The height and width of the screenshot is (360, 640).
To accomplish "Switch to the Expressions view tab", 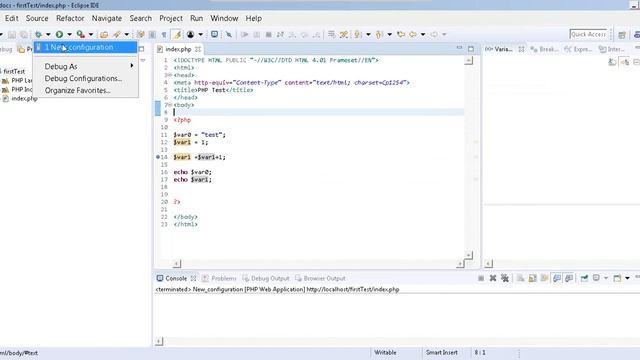I will tap(578, 49).
